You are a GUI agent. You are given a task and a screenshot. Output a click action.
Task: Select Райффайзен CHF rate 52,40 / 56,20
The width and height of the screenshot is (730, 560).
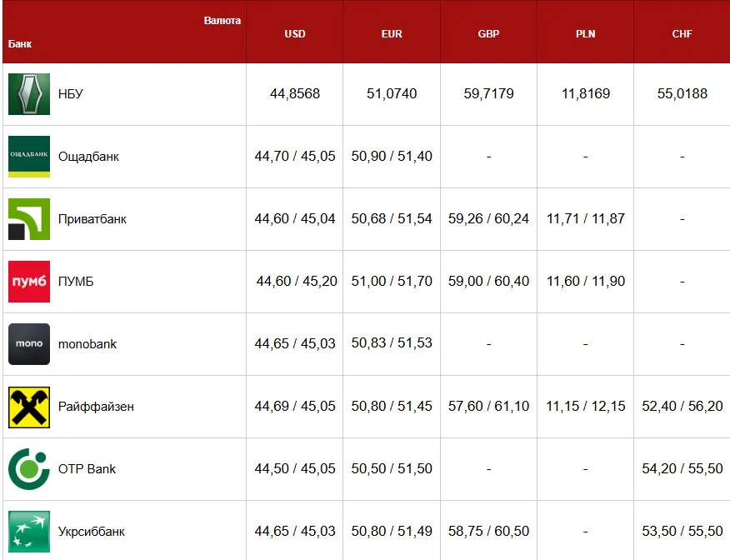pyautogui.click(x=682, y=407)
